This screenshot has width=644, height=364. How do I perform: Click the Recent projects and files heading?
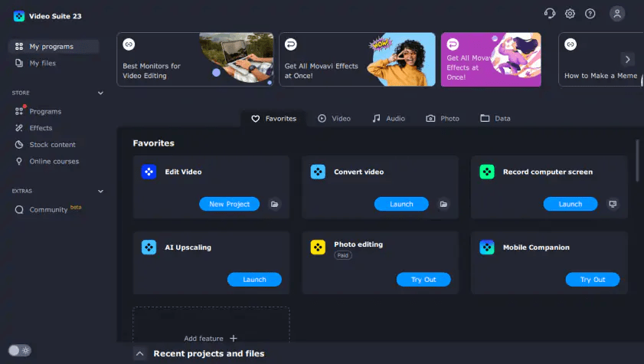[208, 353]
